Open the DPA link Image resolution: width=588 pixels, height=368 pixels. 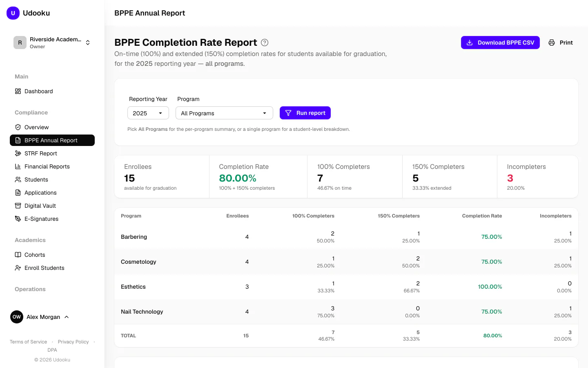click(x=52, y=350)
